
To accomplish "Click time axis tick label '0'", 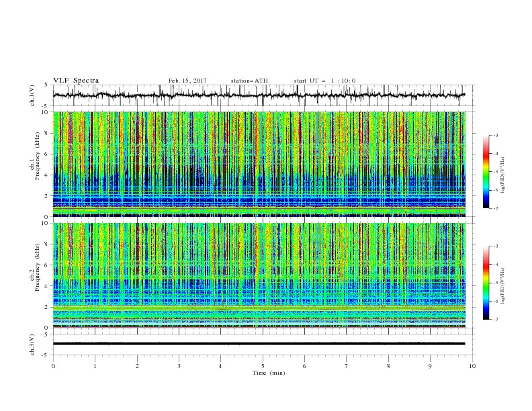I will [x=53, y=366].
